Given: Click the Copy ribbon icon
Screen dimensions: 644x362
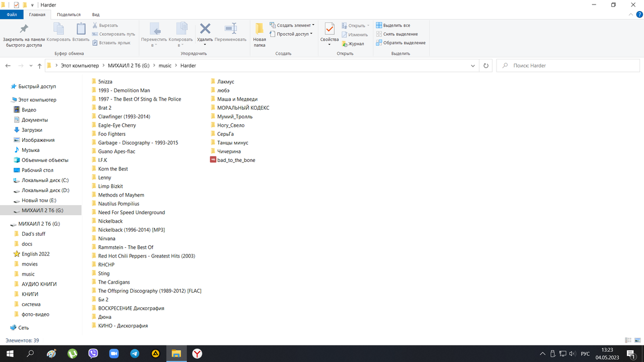Looking at the screenshot, I should (x=58, y=29).
